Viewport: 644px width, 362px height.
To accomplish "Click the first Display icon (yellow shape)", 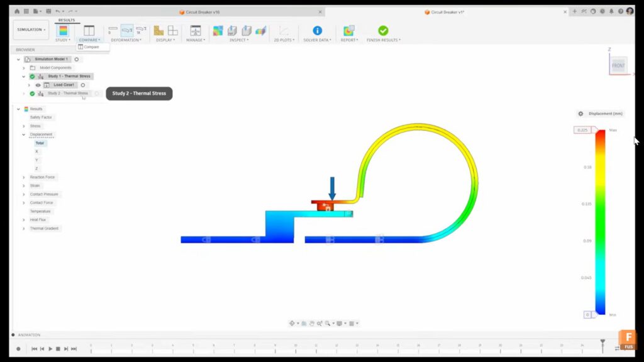I will tap(158, 31).
